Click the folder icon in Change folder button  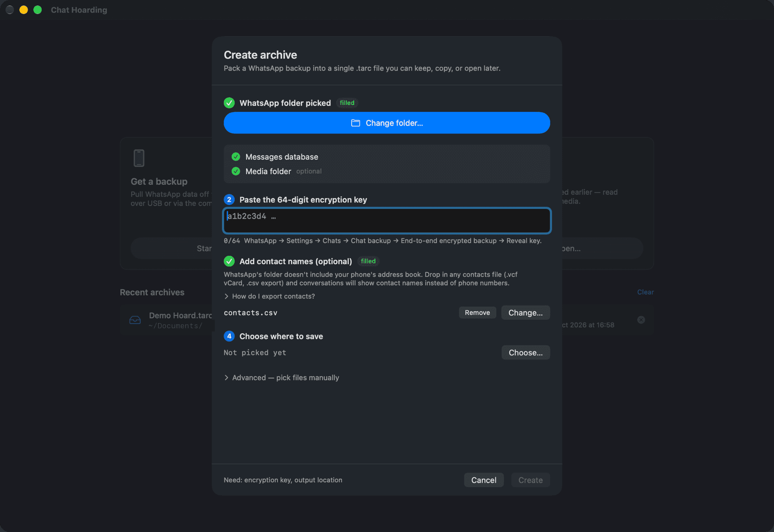point(356,123)
